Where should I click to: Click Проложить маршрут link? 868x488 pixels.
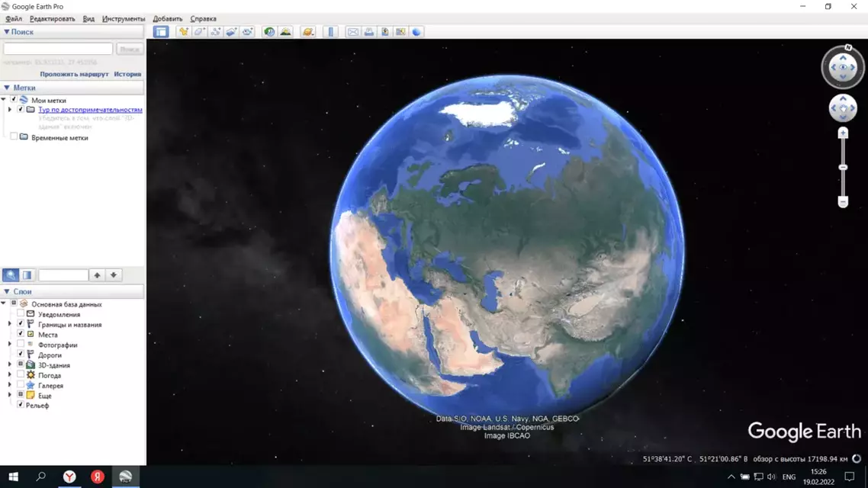[x=74, y=74]
